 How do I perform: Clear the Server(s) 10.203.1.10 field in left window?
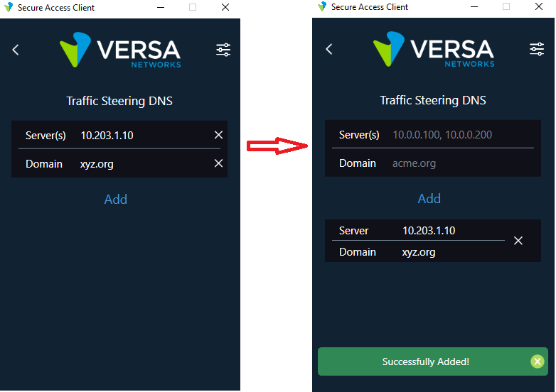218,135
